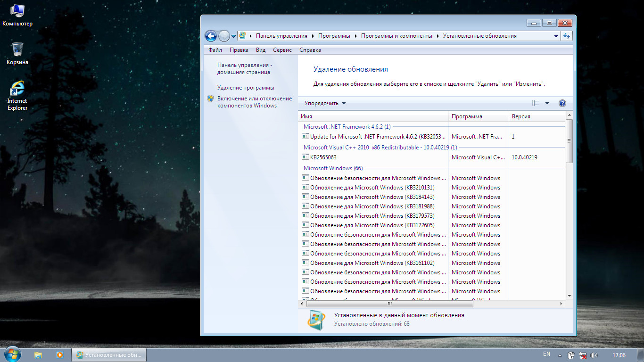Open the Упорядочить dropdown
The image size is (644, 362).
tap(325, 103)
